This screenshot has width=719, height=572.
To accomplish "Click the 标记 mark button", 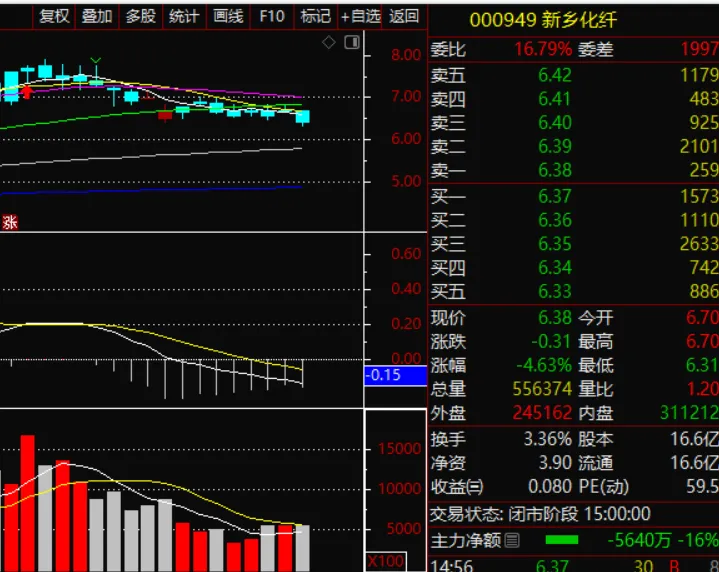I will click(315, 17).
